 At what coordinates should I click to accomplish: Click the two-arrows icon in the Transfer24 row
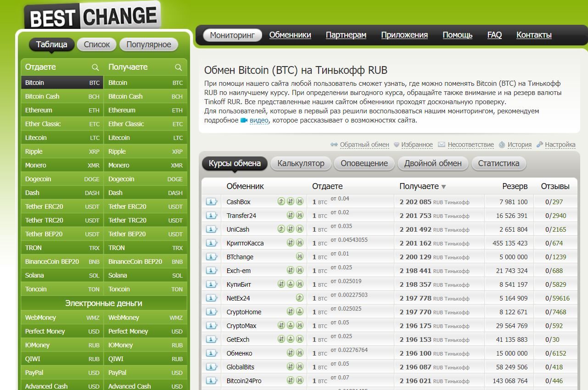tap(291, 215)
